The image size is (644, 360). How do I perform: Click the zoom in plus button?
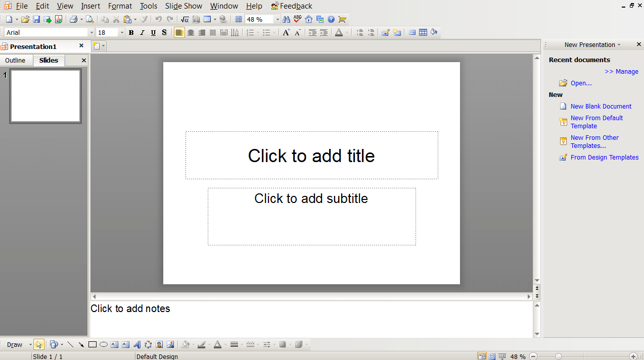coord(633,356)
